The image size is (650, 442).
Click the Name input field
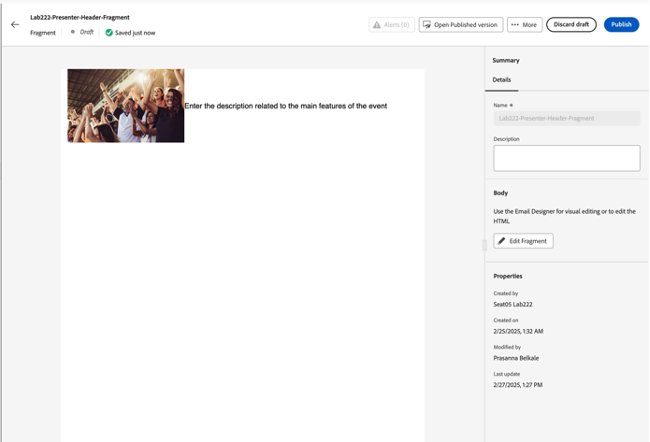[566, 118]
